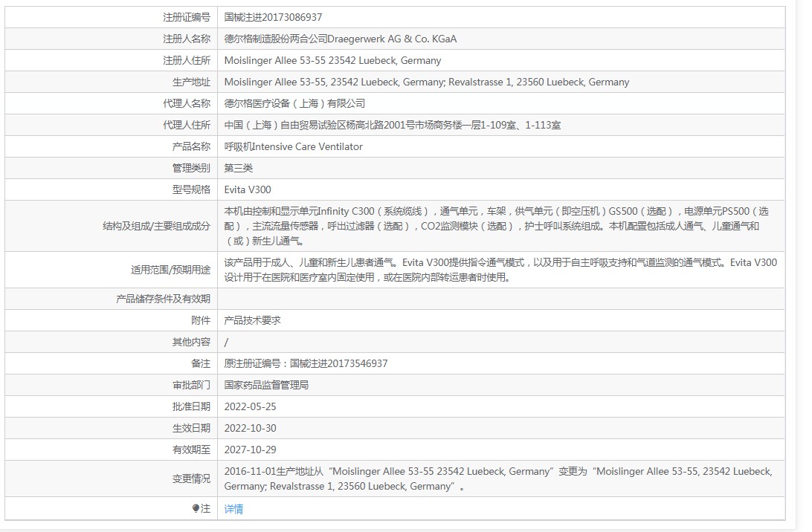This screenshot has height=532, width=812.
Task: Select the change record text starting 2016-11-01
Action: pos(498,479)
